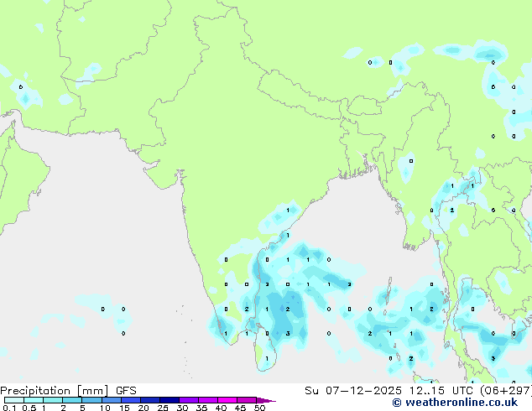Click the 30 legend label
Viewport: 532px width, 411px height.
coord(183,408)
